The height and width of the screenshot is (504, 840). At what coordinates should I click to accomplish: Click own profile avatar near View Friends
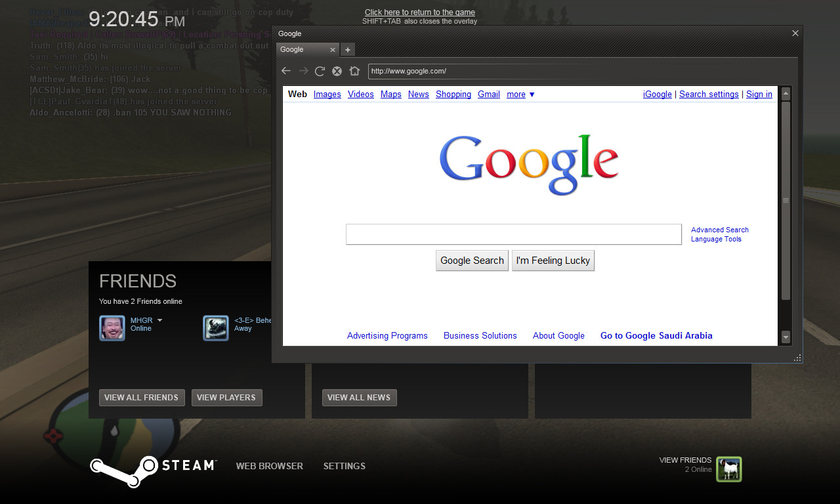click(x=729, y=469)
